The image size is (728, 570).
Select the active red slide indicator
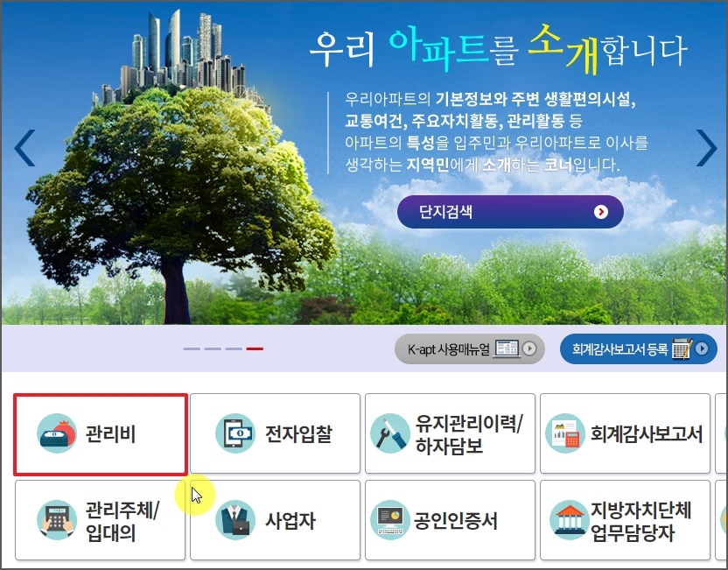(x=255, y=348)
